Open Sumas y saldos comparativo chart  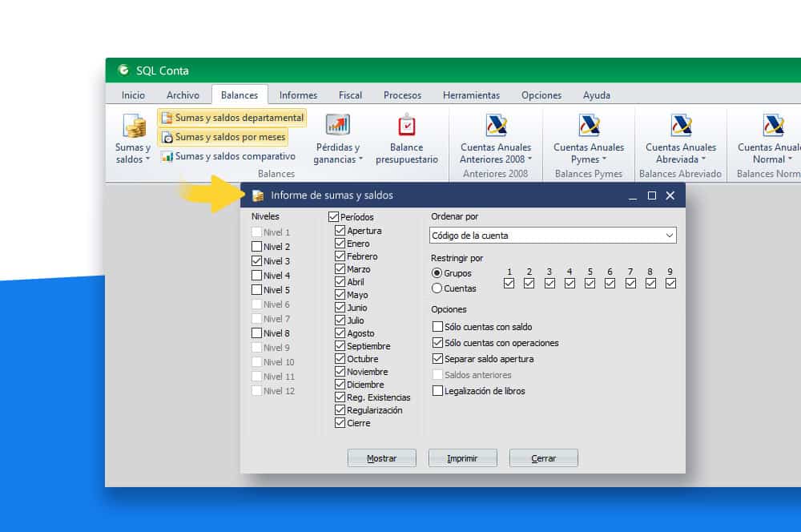[x=228, y=156]
